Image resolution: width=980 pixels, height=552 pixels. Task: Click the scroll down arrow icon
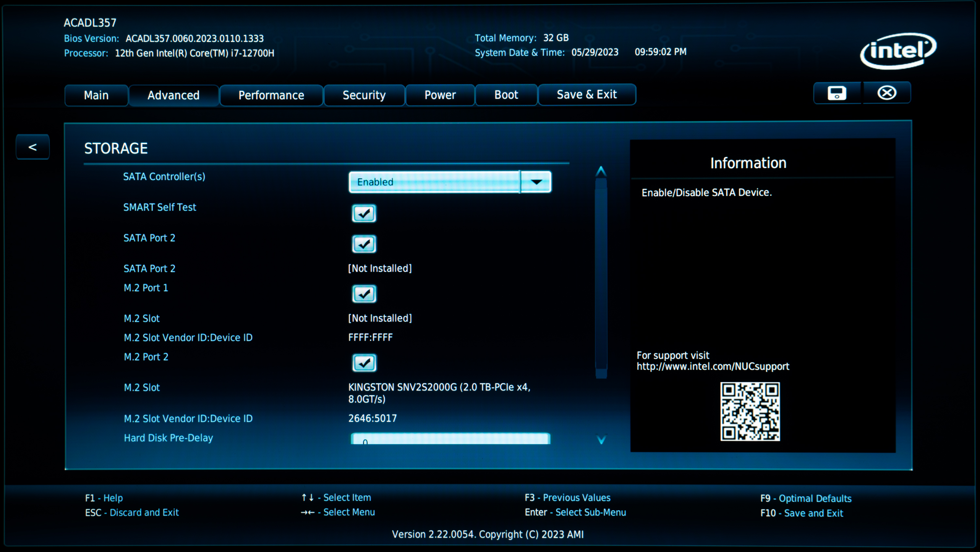[601, 439]
